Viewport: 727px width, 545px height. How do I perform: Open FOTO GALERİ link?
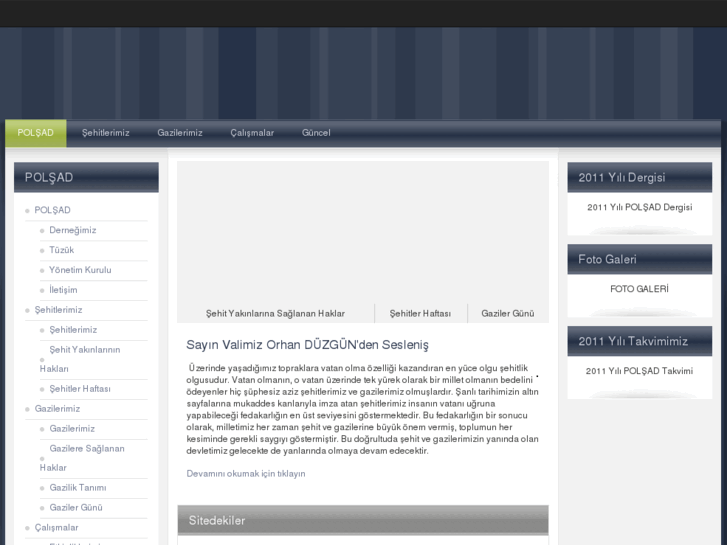[x=639, y=289]
